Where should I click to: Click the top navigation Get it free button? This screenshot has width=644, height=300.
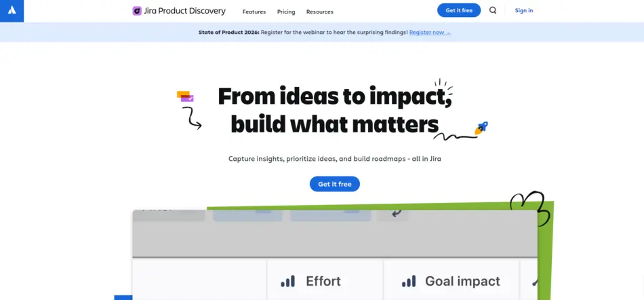[x=459, y=10]
